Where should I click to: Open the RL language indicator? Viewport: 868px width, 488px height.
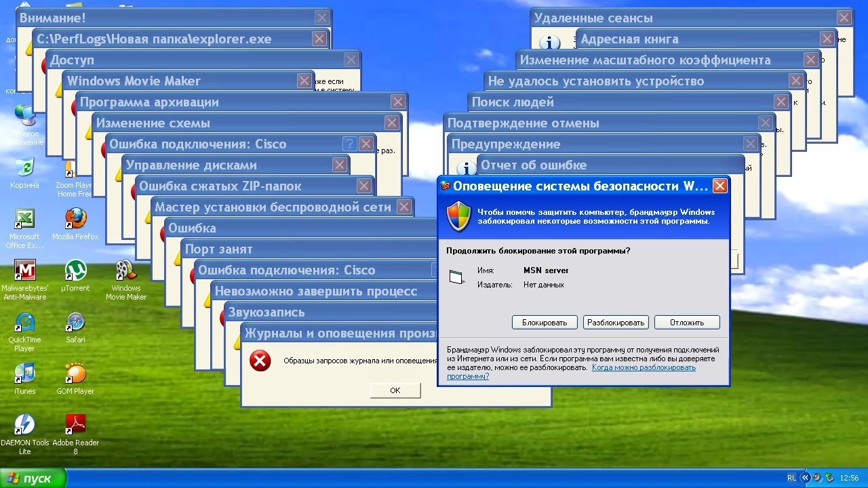791,478
